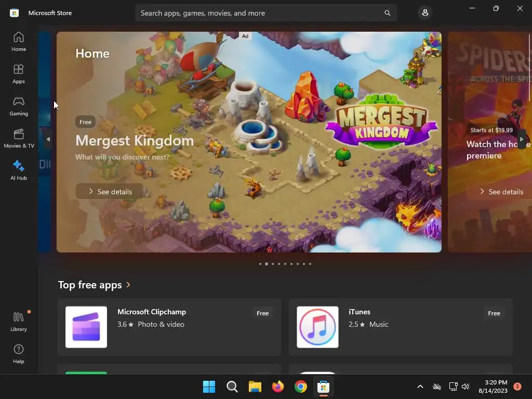Click the Search apps, games, movies field
Viewport: 532px width, 399px height.
(x=266, y=13)
